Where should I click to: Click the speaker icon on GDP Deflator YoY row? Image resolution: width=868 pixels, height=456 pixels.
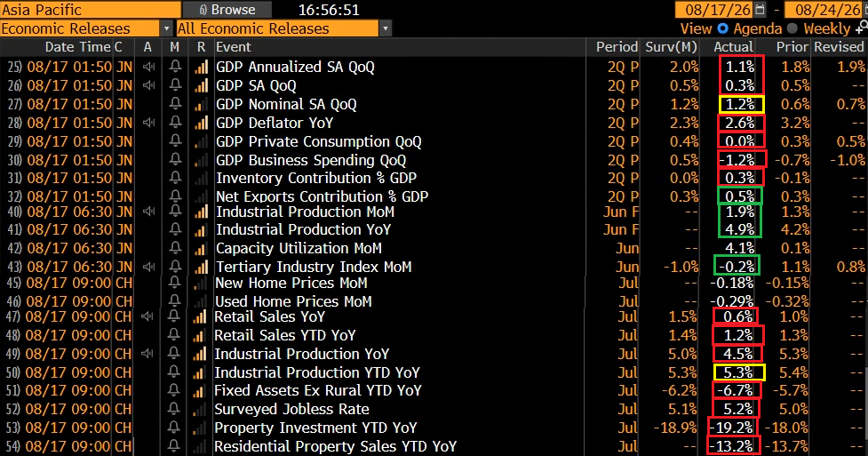[148, 123]
